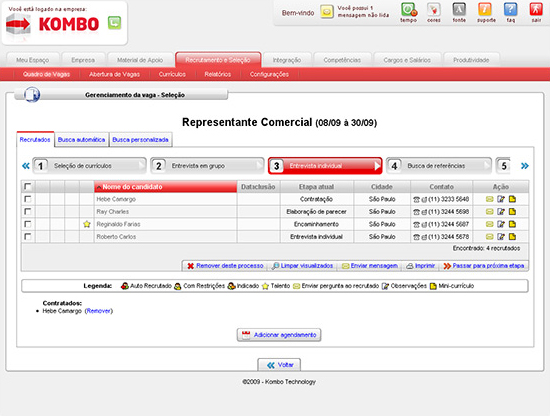Viewport: 550px width, 416px height.
Task: Click Adicionar agendamento button
Action: pyautogui.click(x=279, y=335)
